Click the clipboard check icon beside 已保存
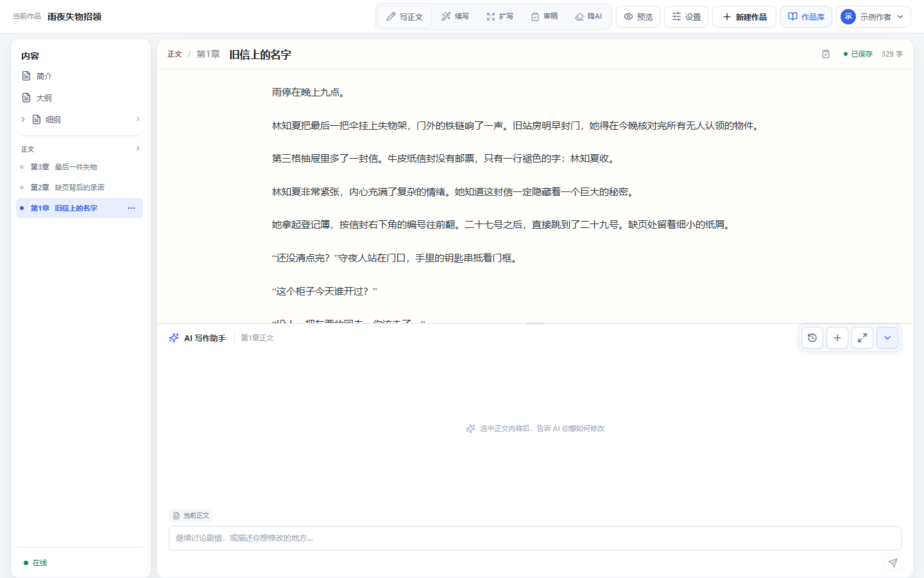Image resolution: width=924 pixels, height=578 pixels. (826, 54)
